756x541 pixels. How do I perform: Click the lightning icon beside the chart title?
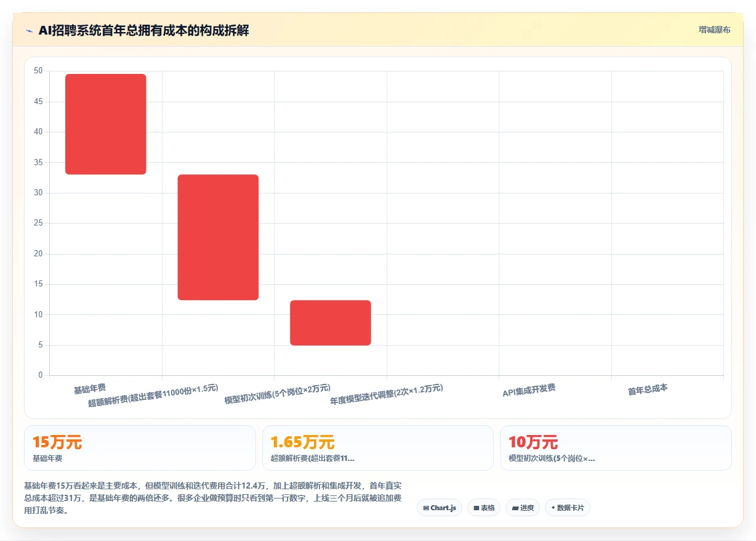pyautogui.click(x=29, y=31)
